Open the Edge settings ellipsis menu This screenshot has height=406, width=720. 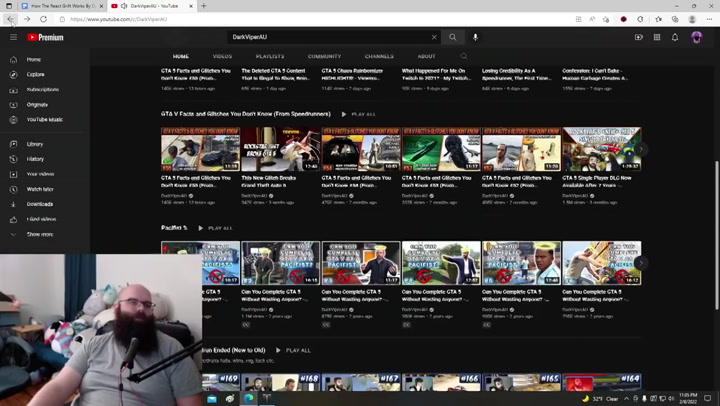point(709,19)
